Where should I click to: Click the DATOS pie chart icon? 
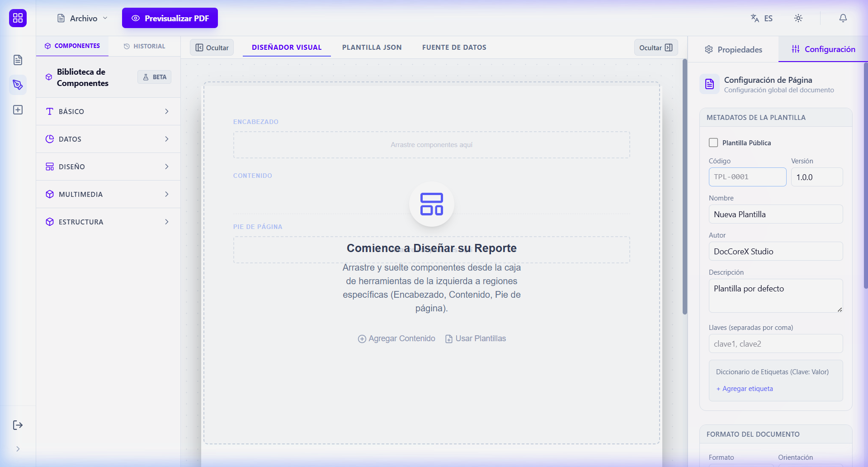tap(50, 139)
